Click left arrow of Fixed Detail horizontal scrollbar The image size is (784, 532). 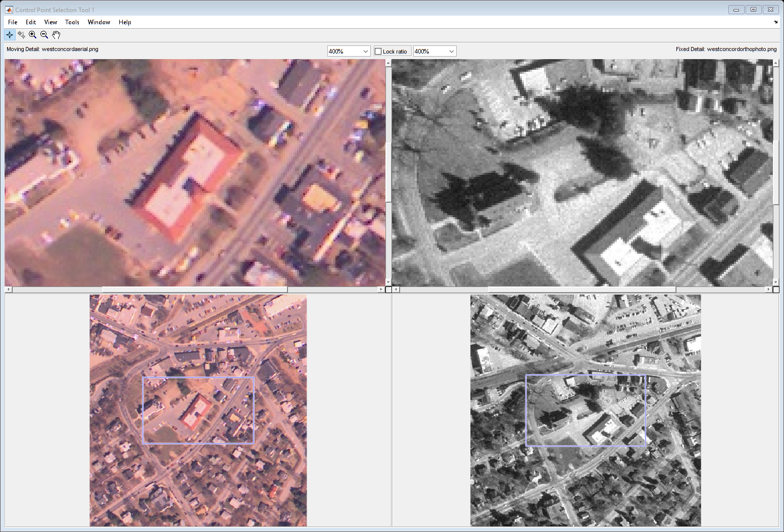pyautogui.click(x=396, y=289)
